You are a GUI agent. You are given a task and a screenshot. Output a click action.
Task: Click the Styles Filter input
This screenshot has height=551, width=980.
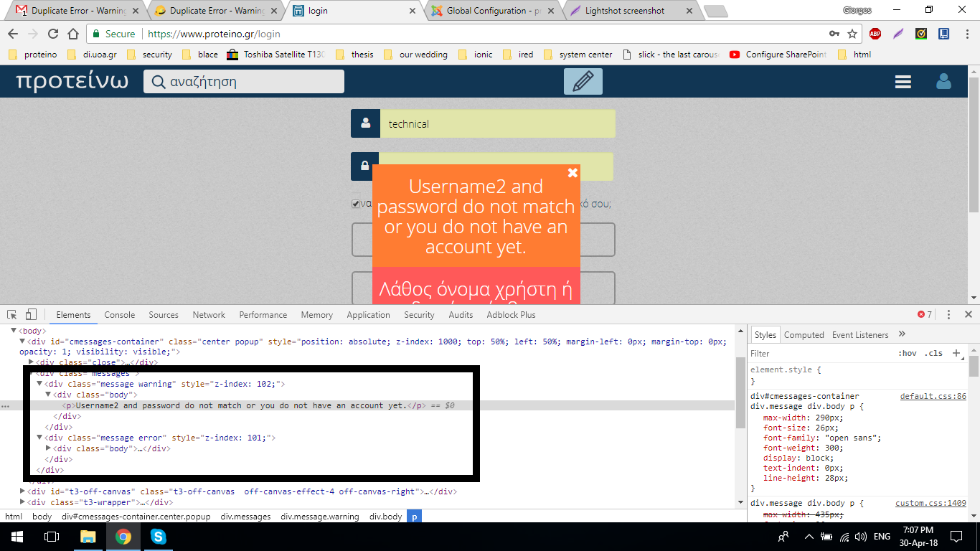coord(821,353)
